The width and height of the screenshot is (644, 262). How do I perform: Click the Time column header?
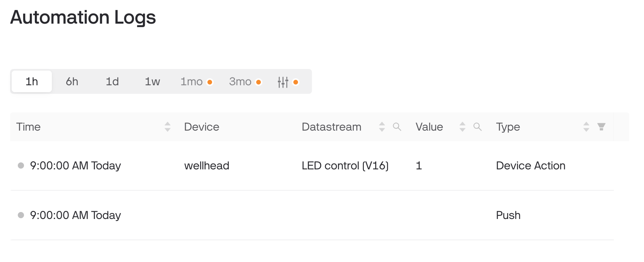point(29,127)
